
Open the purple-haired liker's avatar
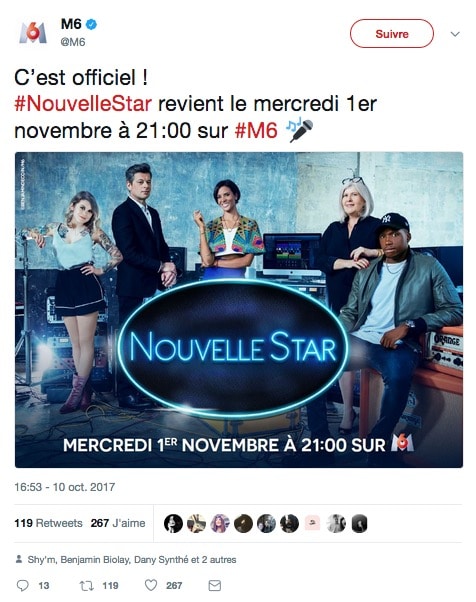(x=220, y=524)
